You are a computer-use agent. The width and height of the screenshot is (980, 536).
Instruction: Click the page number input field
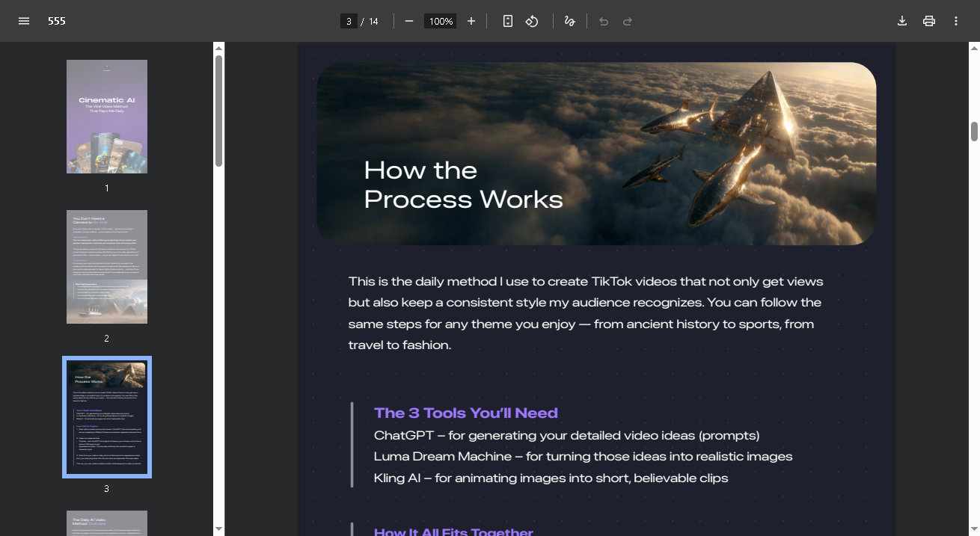349,21
